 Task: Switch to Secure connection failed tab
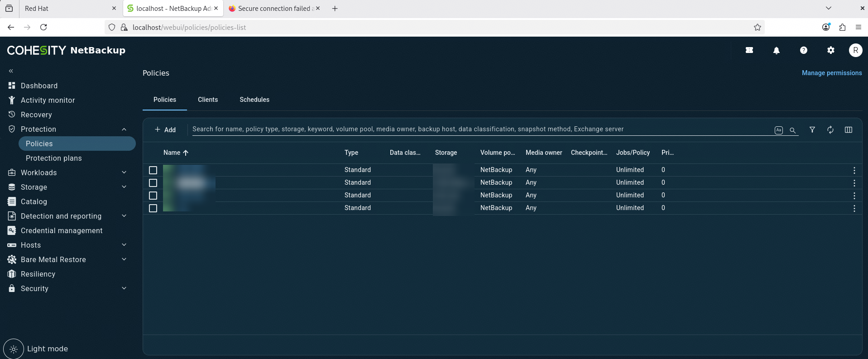tap(273, 8)
